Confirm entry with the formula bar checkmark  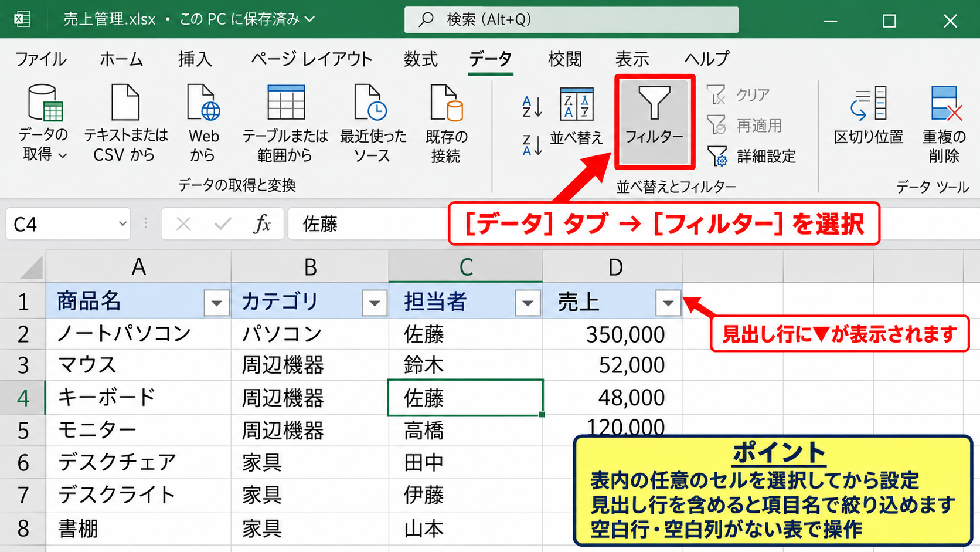tap(223, 224)
